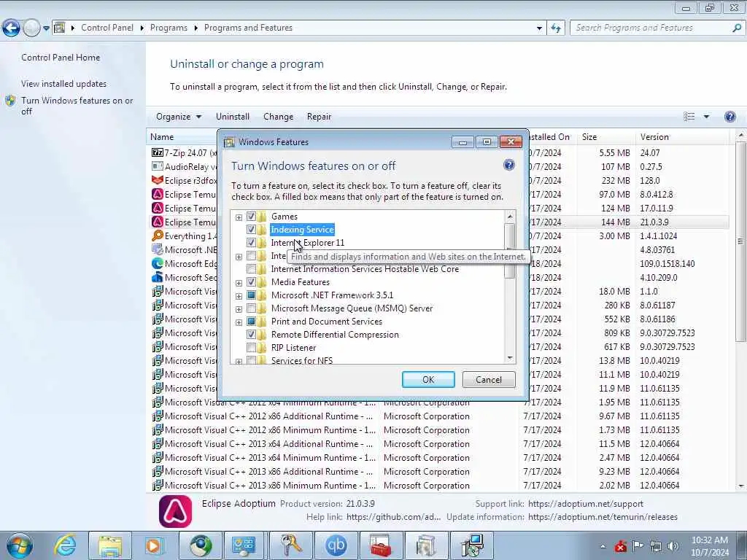Launch Internet Explorer from taskbar
The height and width of the screenshot is (560, 747).
pos(65,545)
